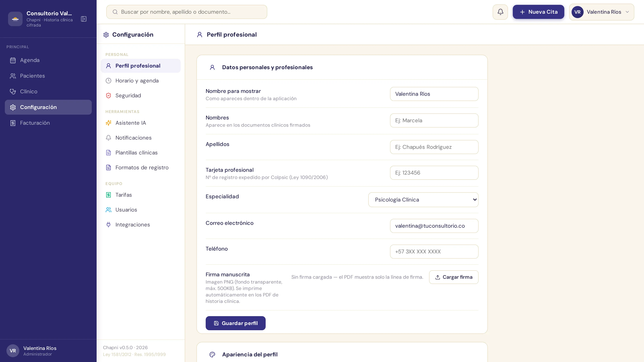
Task: Open the Pacientes section
Action: [48, 76]
